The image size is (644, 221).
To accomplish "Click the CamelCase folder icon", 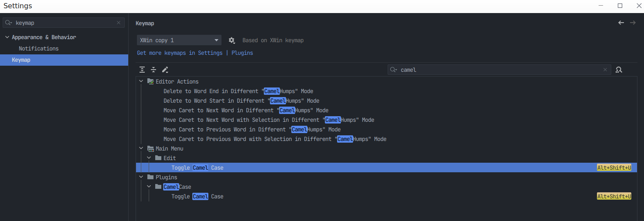I will pos(158,187).
